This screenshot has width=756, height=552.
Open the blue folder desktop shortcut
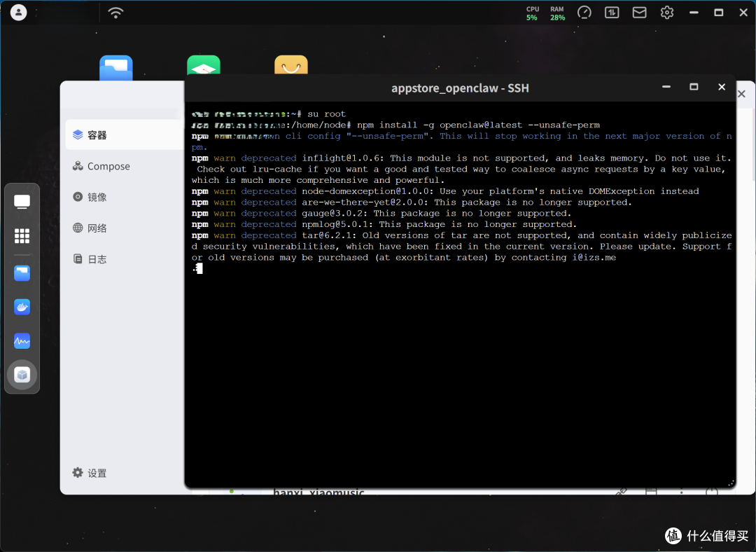click(x=116, y=68)
